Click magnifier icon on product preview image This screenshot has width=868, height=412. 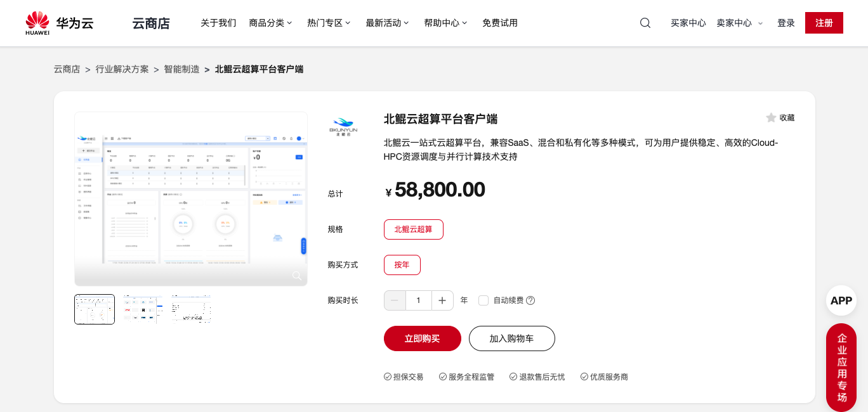point(296,276)
